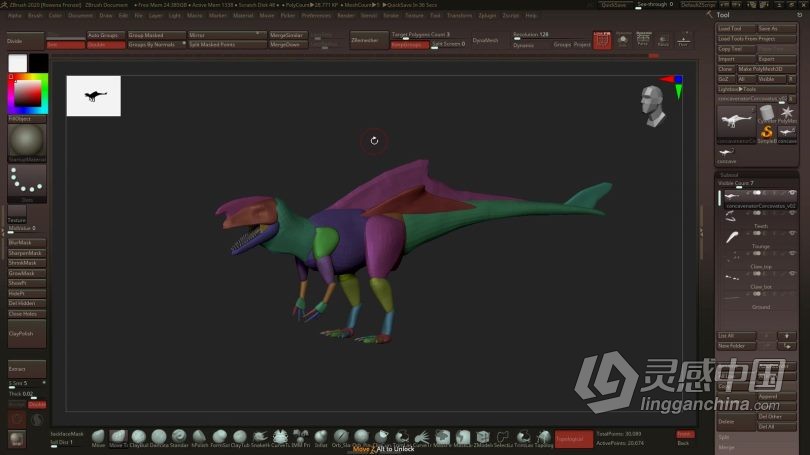Select the Standard brush
This screenshot has width=810, height=455.
click(x=179, y=437)
